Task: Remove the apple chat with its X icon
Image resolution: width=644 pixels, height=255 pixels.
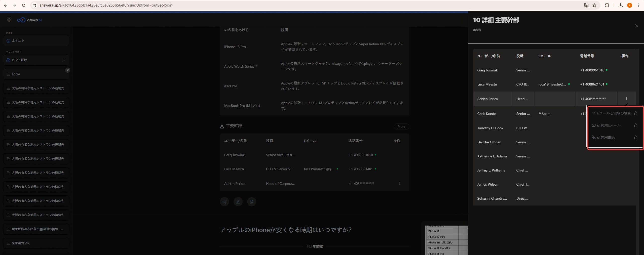Action: pyautogui.click(x=67, y=70)
